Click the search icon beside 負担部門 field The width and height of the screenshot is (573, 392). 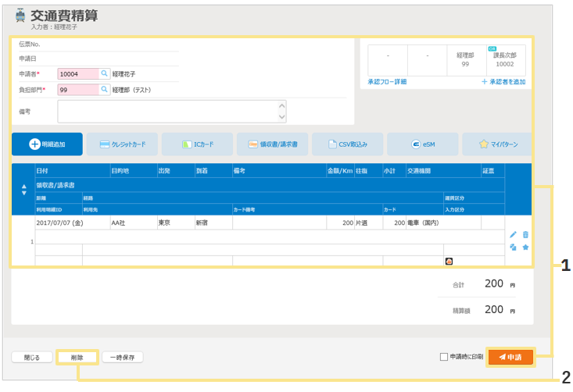[104, 90]
